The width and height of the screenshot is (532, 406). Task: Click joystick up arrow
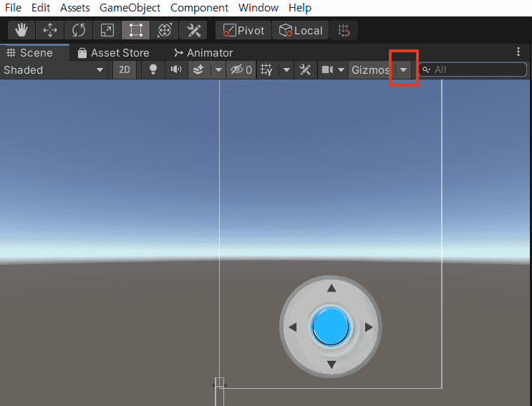332,289
